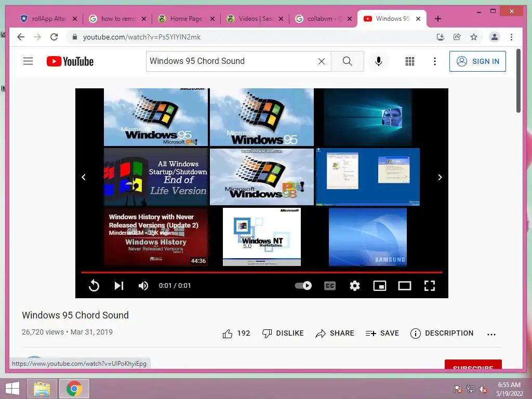Click the Chrome taskbar icon
Screen dimensions: 532x399
pos(74,389)
